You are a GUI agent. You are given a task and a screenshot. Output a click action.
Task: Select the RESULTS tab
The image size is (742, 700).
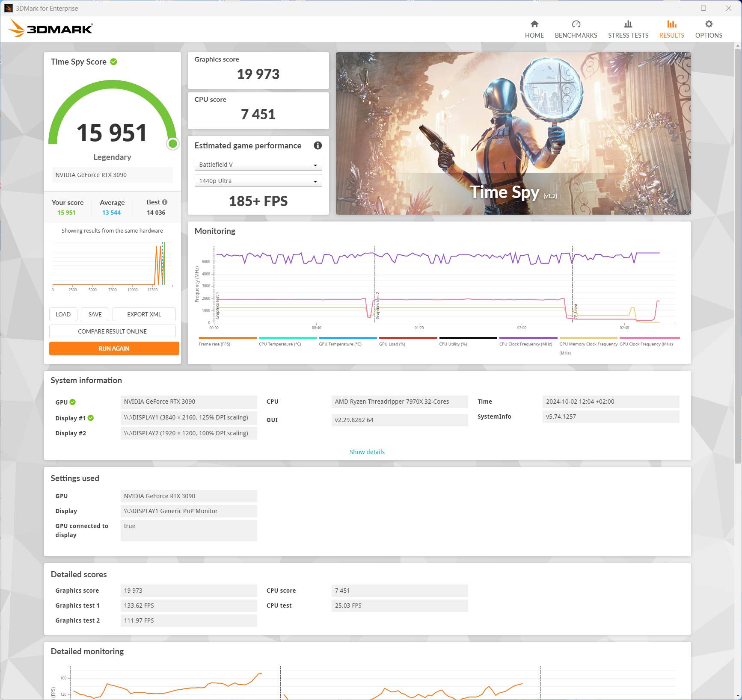[671, 29]
